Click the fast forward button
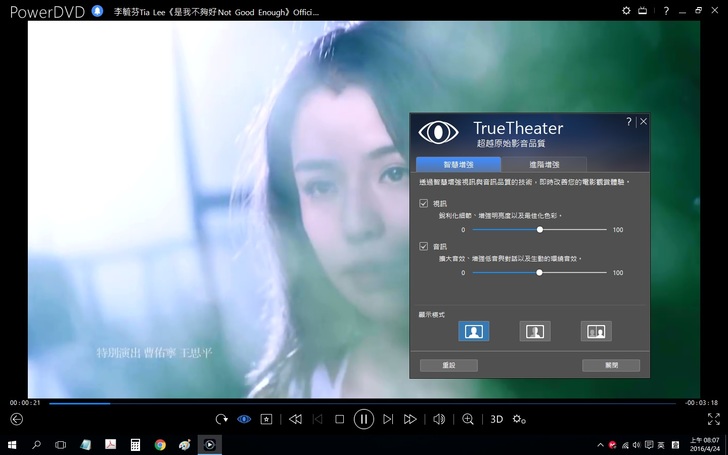Screen dimensions: 728x455 [x=410, y=419]
